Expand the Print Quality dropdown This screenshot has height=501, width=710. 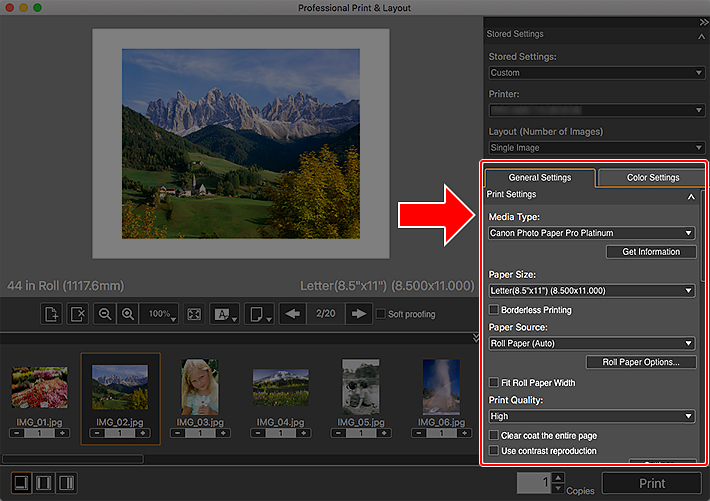(x=591, y=416)
